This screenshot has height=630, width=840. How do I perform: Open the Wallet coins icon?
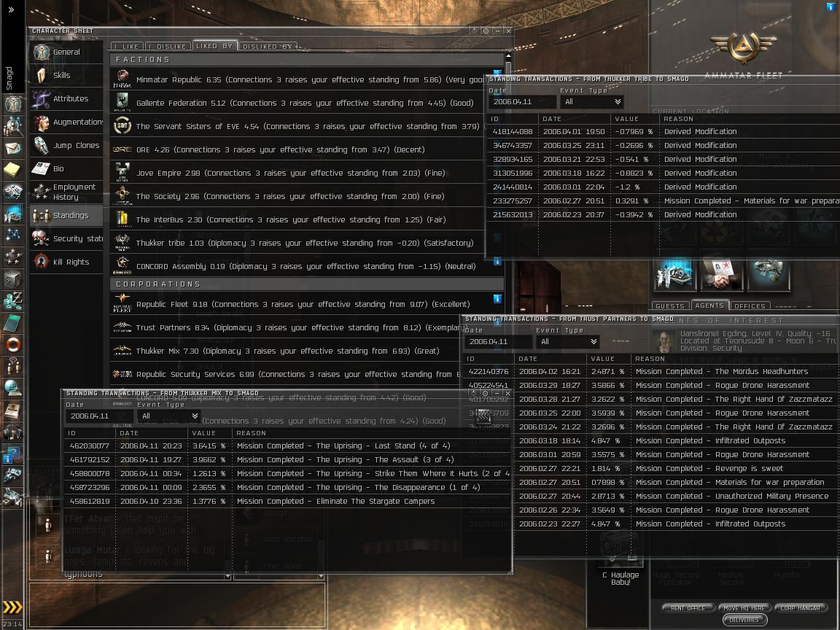[12, 301]
